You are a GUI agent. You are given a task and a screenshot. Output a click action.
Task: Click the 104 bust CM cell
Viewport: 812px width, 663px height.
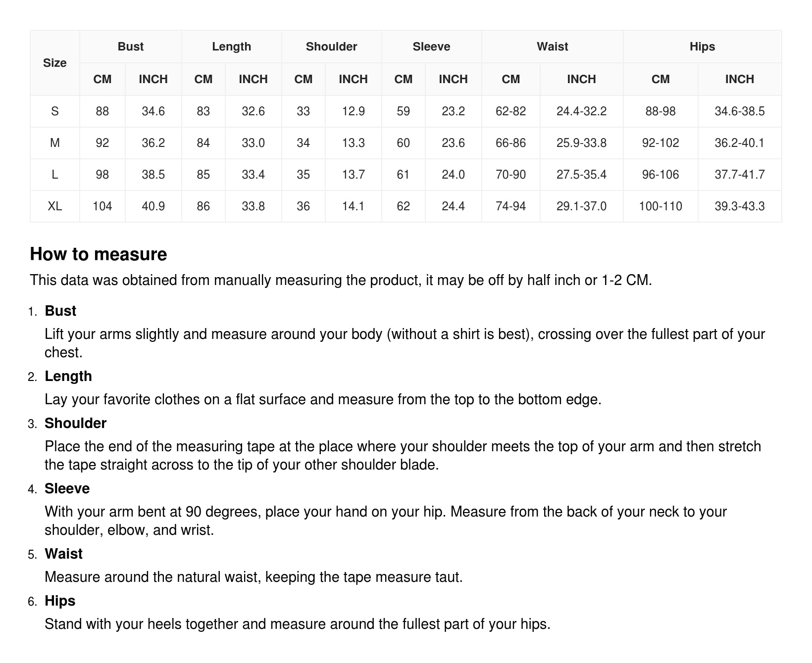(102, 206)
